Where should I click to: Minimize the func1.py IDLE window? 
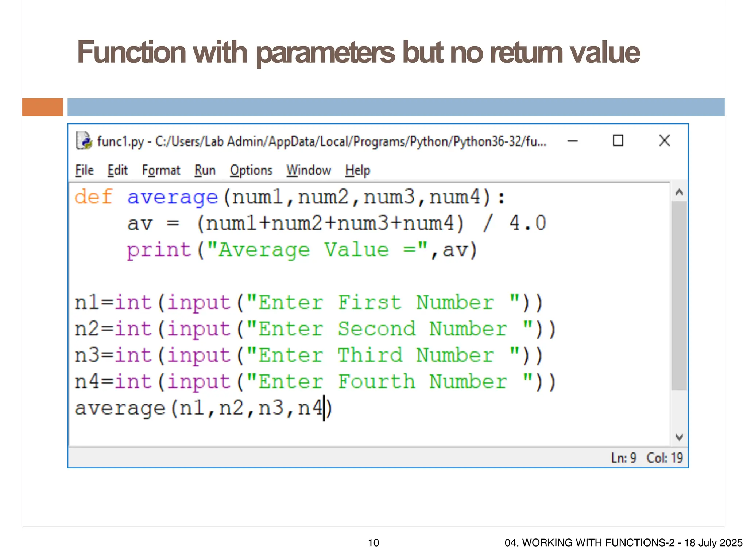573,141
